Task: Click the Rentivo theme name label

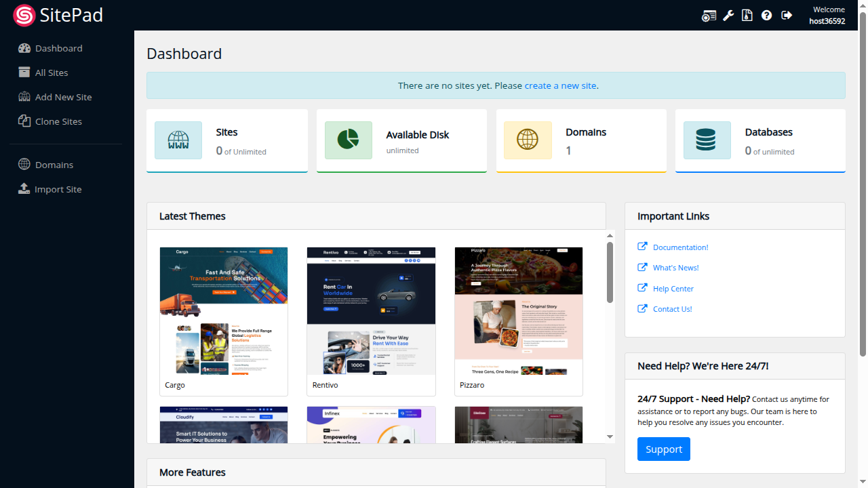Action: point(325,385)
